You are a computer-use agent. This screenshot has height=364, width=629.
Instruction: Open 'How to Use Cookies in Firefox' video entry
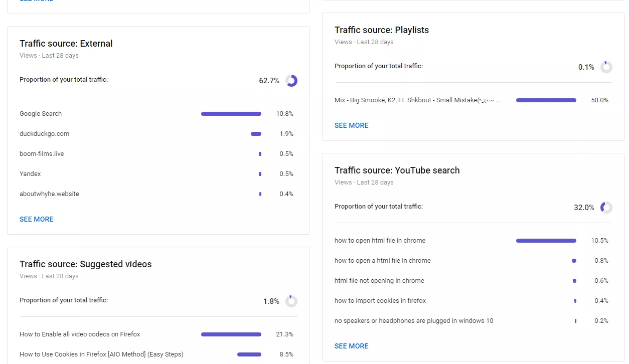(x=101, y=354)
